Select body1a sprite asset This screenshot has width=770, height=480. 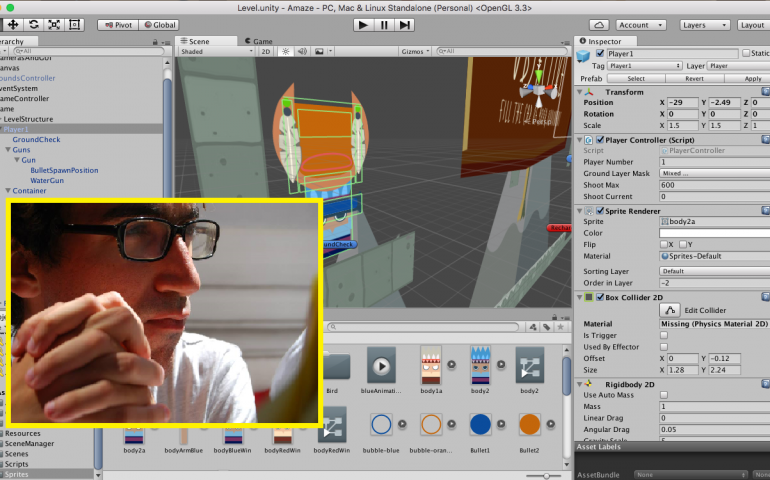coord(431,365)
